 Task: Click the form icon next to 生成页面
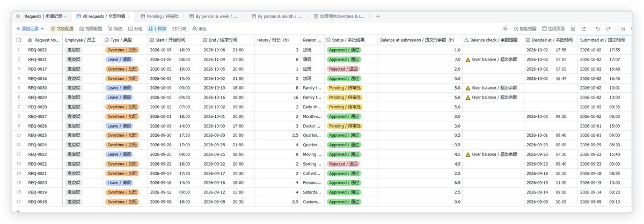click(x=573, y=29)
